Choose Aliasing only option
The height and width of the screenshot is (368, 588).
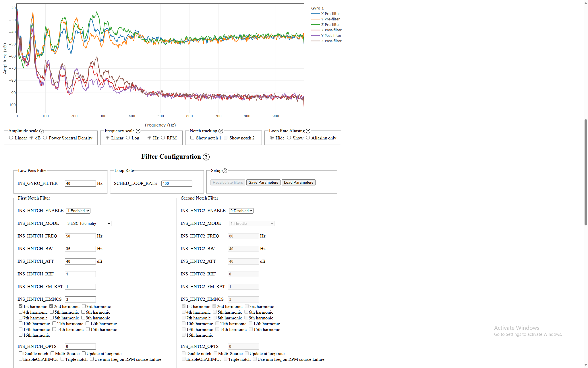pyautogui.click(x=308, y=138)
